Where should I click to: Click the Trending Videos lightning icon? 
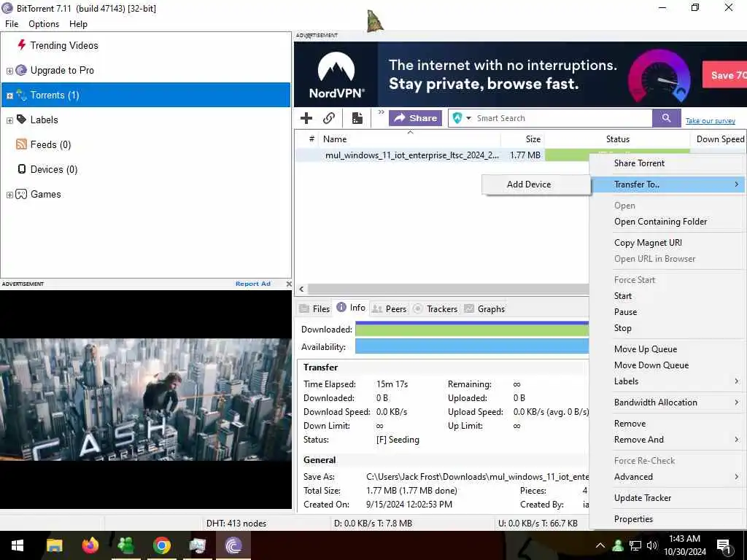[x=21, y=44]
